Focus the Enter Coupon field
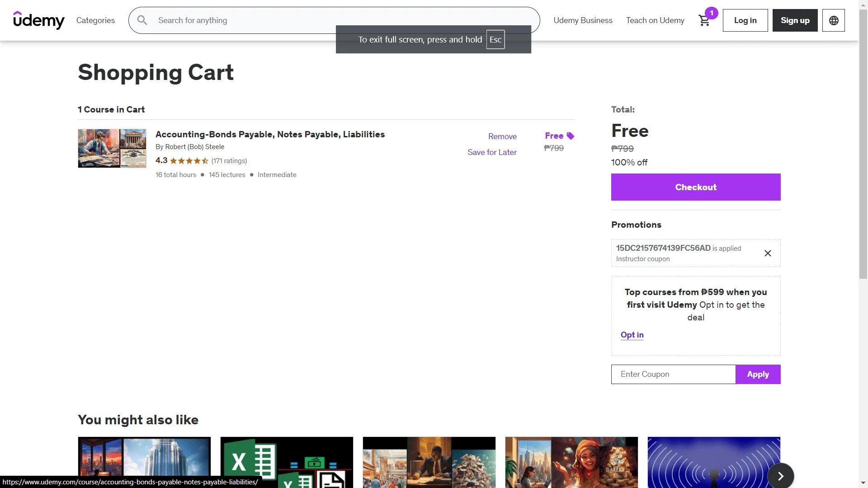The image size is (868, 488). pyautogui.click(x=673, y=374)
